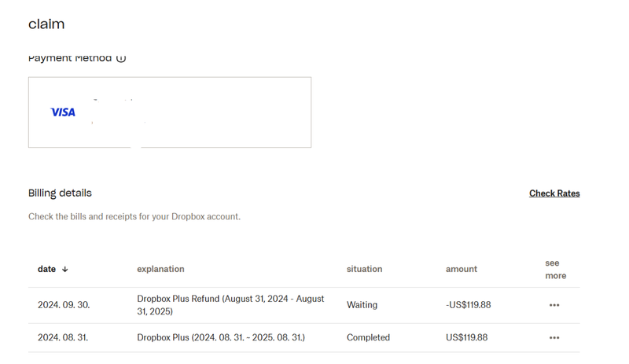Click the VISA logo on the card
Screen dimensions: 629x364
pos(63,112)
